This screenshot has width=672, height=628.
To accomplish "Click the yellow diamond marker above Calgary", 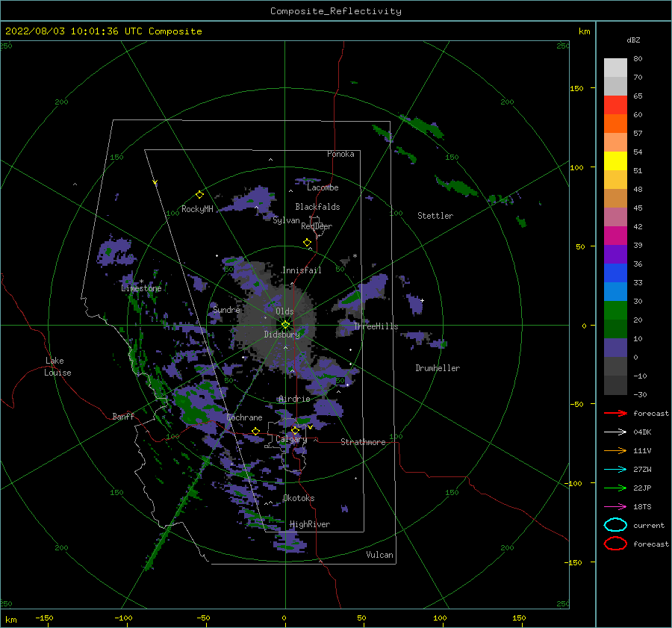I will click(295, 430).
